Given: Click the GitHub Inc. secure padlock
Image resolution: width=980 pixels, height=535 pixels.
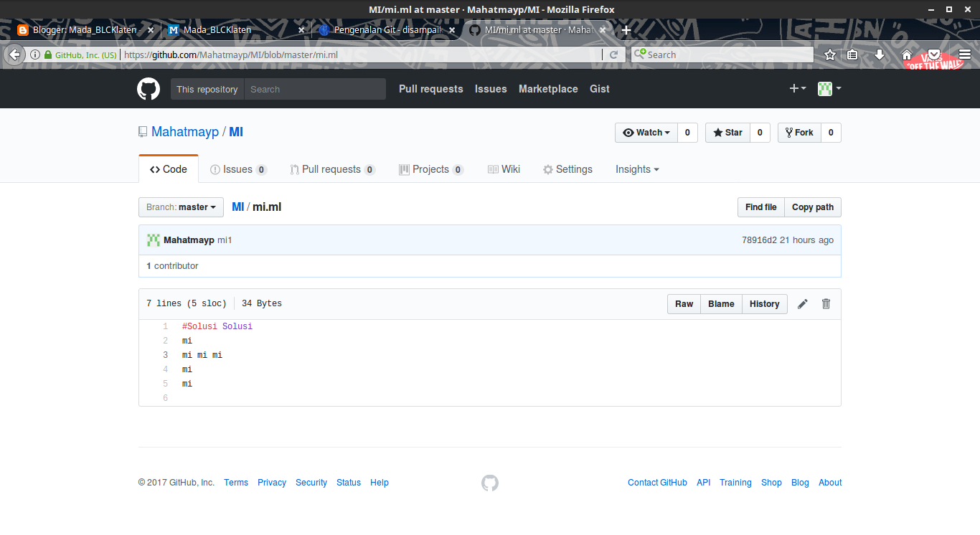Looking at the screenshot, I should point(48,55).
